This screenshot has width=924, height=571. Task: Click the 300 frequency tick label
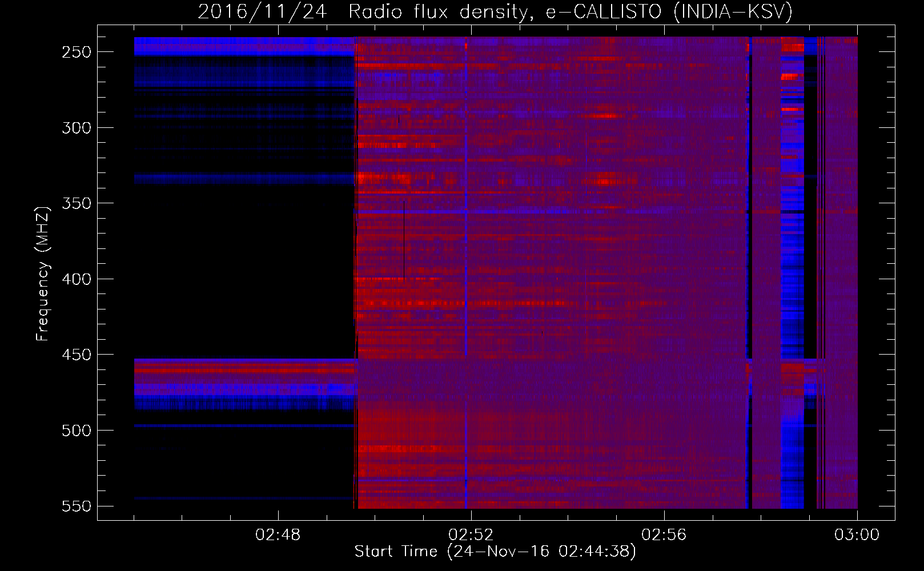click(76, 128)
